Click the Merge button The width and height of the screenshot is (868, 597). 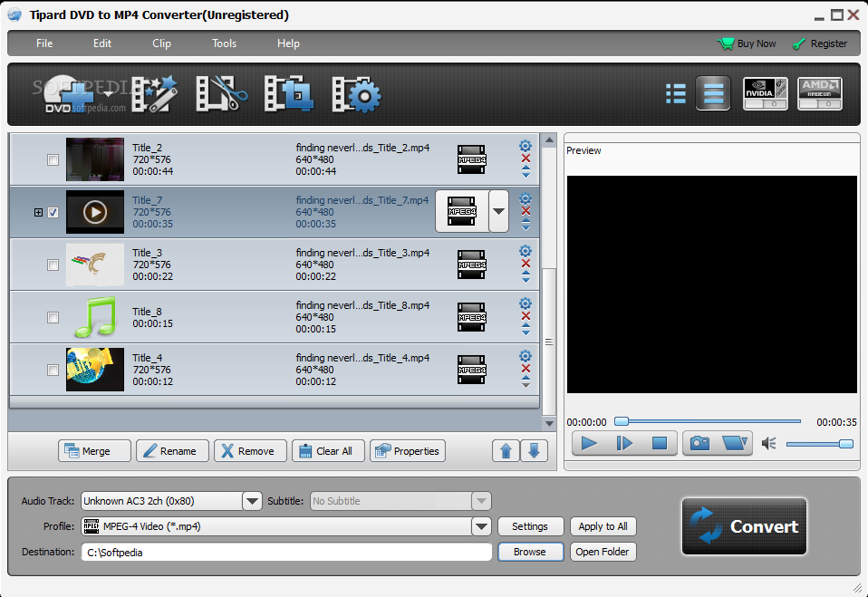(x=94, y=451)
